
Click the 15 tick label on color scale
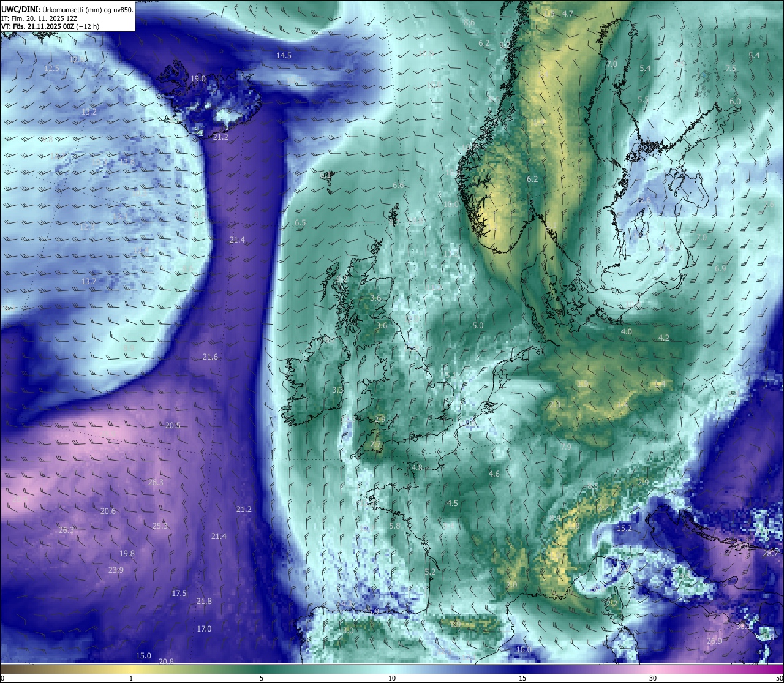click(522, 678)
